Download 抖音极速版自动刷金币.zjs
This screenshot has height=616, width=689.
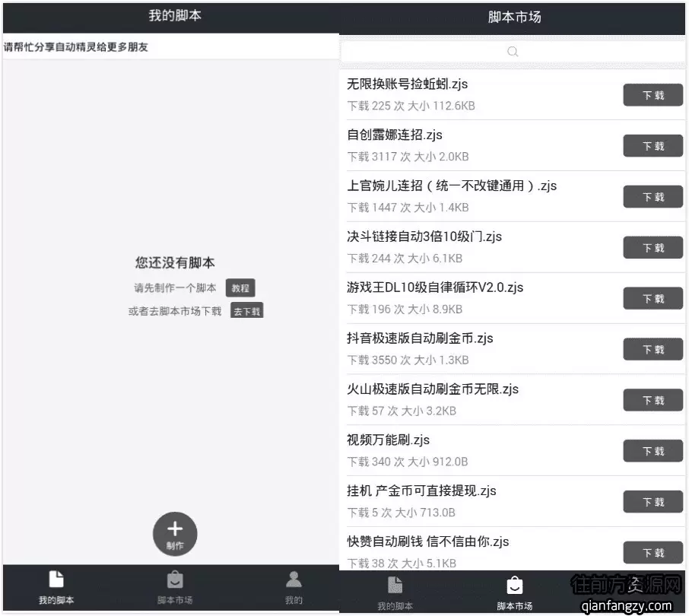click(x=653, y=349)
